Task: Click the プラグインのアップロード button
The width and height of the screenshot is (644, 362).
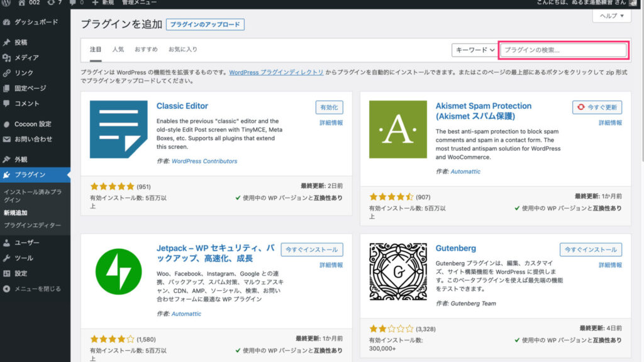Action: click(x=205, y=25)
